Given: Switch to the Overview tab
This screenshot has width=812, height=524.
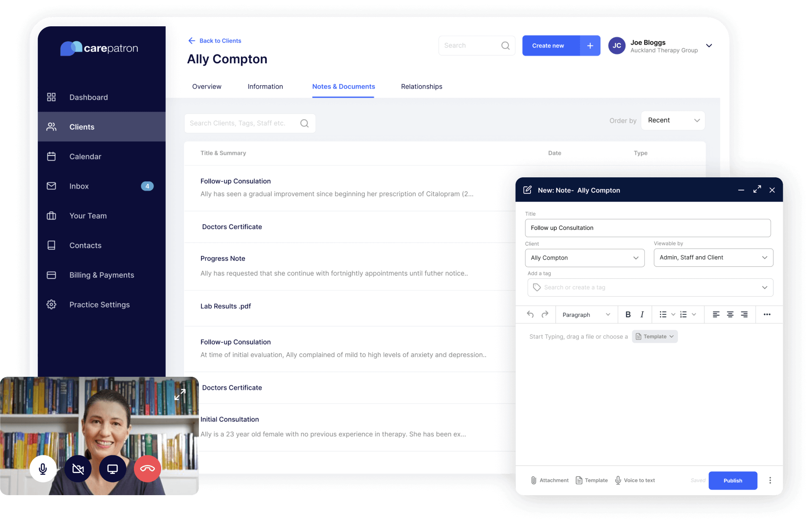Looking at the screenshot, I should pos(206,87).
